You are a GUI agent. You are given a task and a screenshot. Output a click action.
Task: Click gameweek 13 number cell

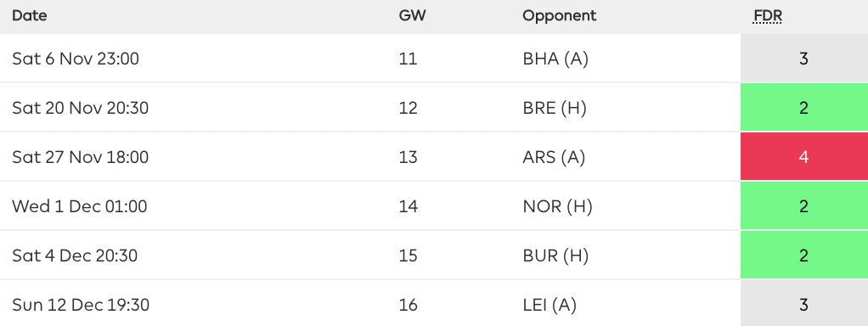408,157
